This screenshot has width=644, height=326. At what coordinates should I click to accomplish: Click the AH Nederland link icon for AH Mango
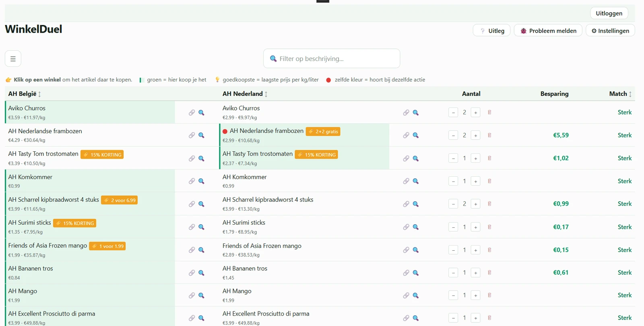[x=406, y=295]
